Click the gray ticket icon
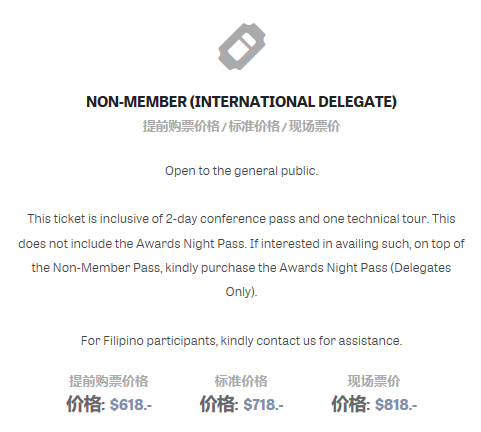The image size is (481, 432). pyautogui.click(x=242, y=47)
